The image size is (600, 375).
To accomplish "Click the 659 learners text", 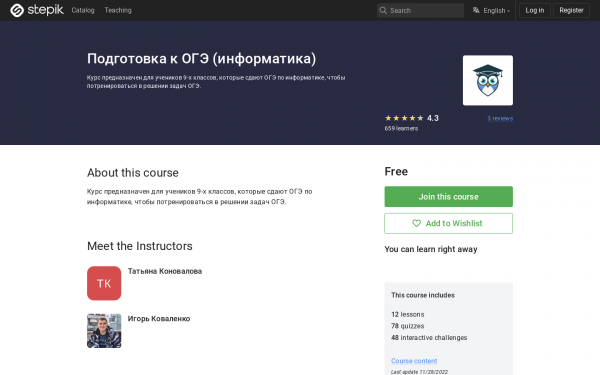I will (x=401, y=129).
